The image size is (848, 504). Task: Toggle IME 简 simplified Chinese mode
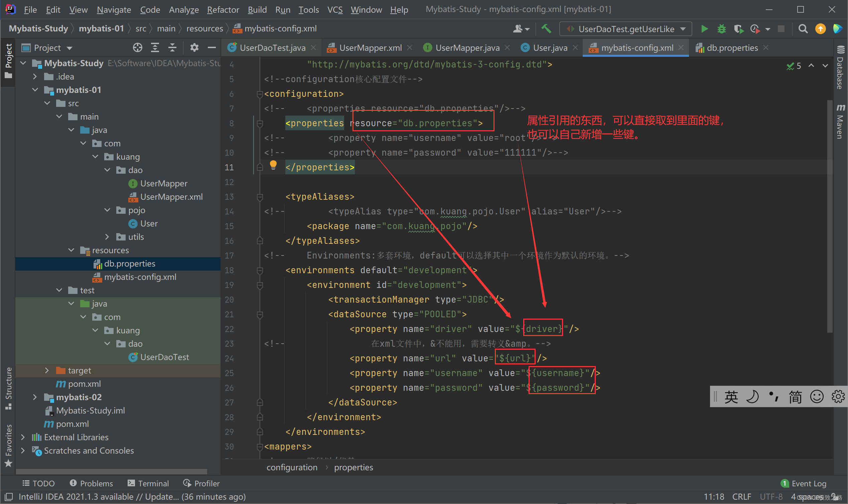tap(795, 397)
